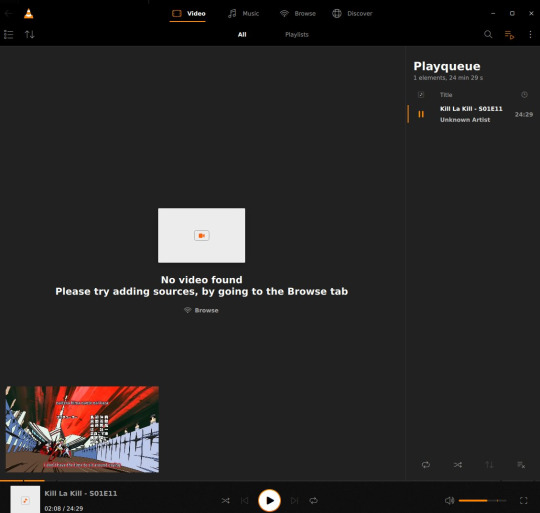Toggle list view layout icon

(x=9, y=34)
